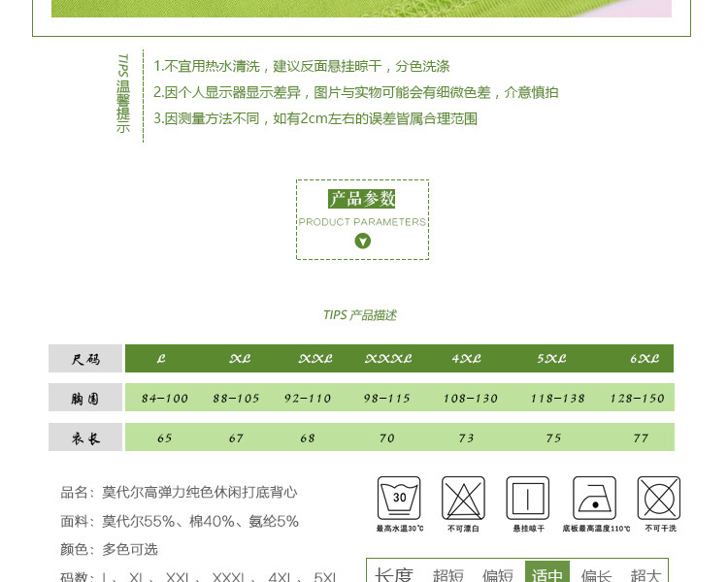Click the 面料 fabric composition line
The height and width of the screenshot is (582, 728).
(x=180, y=521)
